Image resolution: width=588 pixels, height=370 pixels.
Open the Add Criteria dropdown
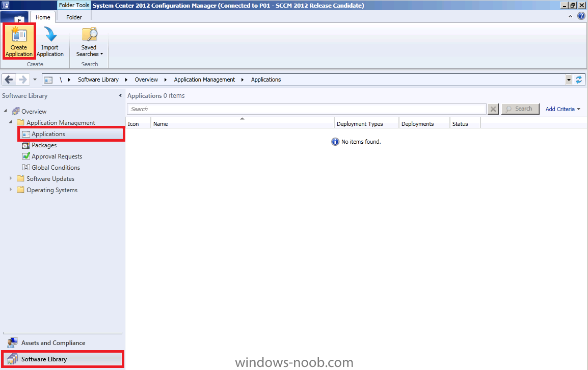coord(563,109)
